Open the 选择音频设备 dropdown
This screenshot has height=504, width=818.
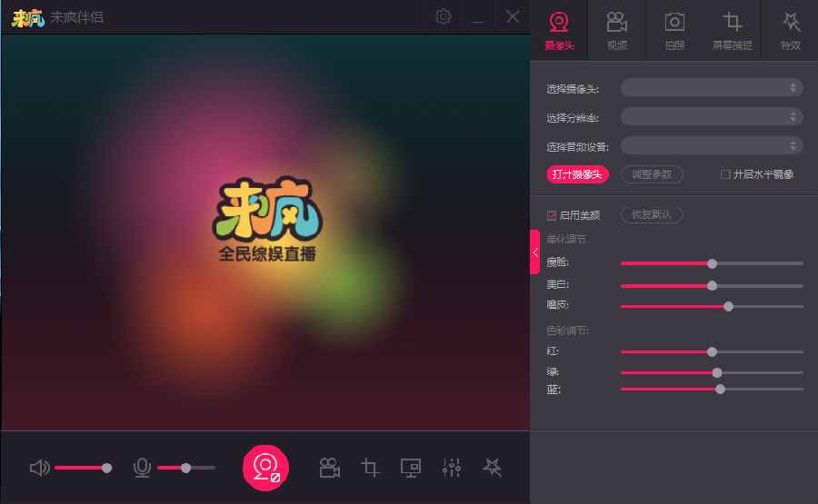(711, 145)
